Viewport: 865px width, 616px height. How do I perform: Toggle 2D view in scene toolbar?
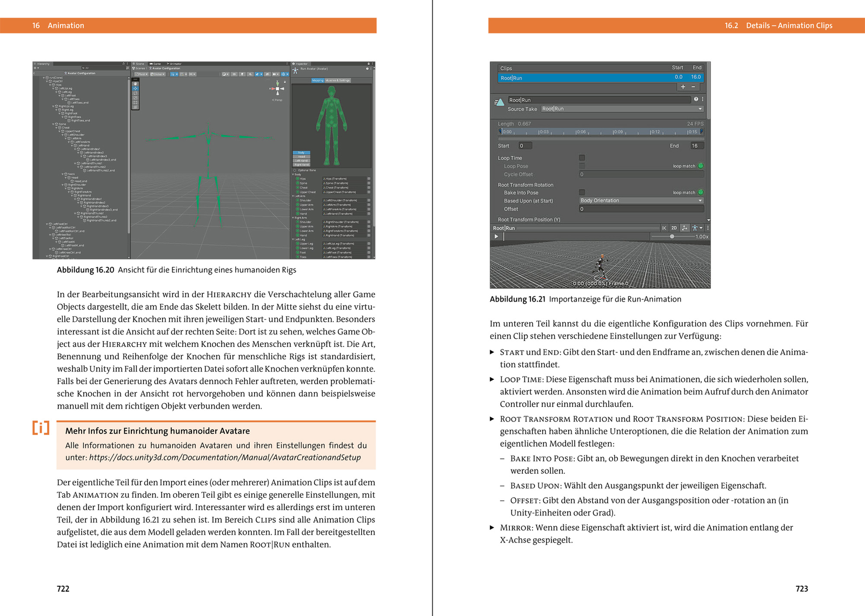234,74
